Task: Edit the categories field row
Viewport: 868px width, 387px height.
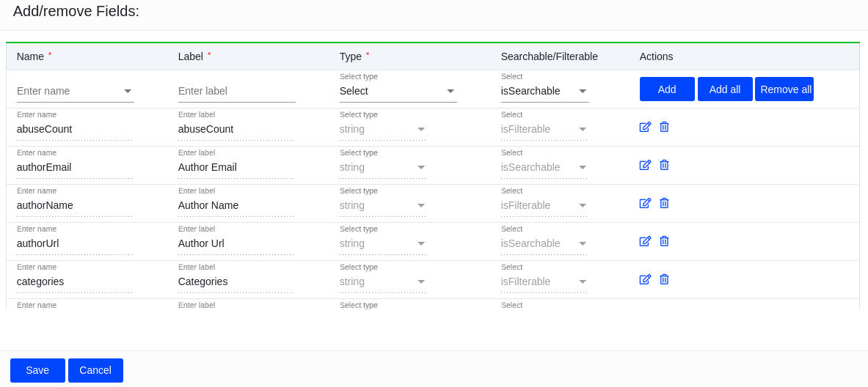Action: pyautogui.click(x=645, y=279)
